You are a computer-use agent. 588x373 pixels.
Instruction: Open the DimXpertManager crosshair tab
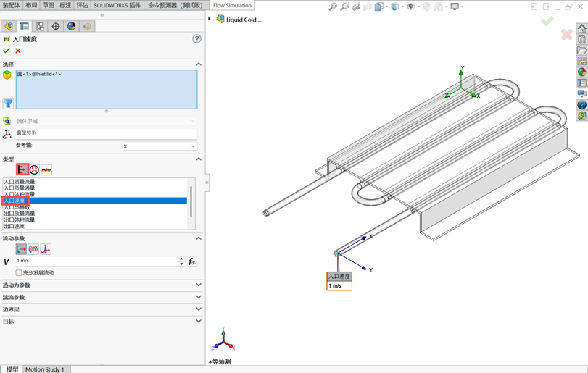(x=56, y=26)
